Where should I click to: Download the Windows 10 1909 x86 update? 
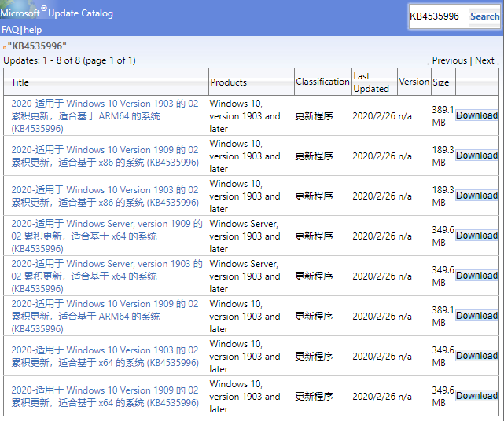476,156
